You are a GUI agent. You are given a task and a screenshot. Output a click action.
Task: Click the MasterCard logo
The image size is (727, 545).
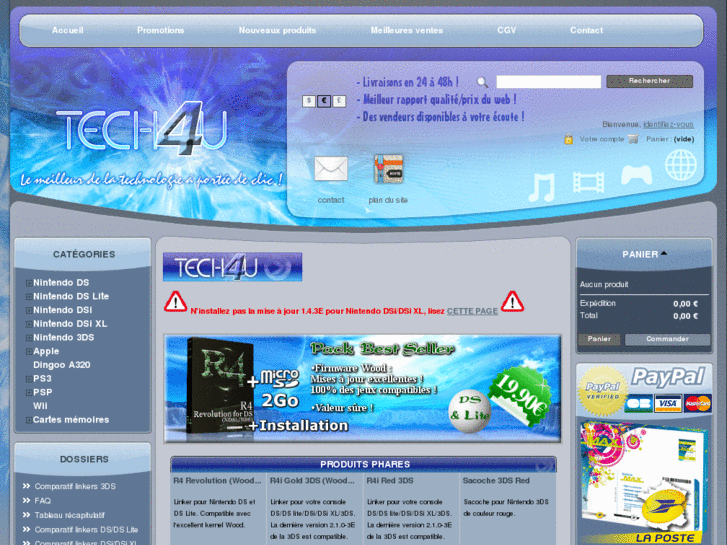(x=697, y=404)
